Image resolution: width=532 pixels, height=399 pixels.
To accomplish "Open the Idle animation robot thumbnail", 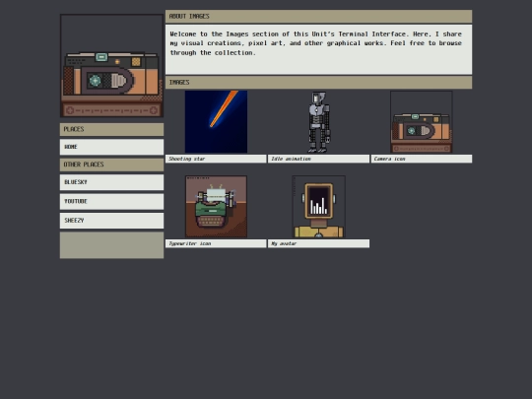I will click(319, 122).
